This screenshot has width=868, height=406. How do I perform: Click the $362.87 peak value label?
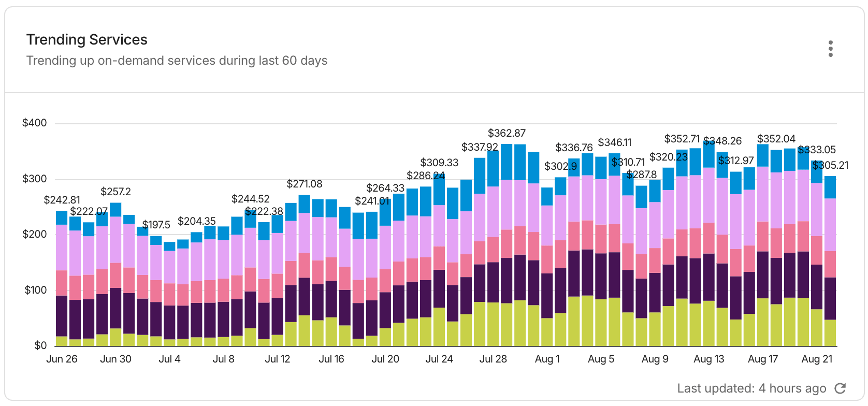507,133
